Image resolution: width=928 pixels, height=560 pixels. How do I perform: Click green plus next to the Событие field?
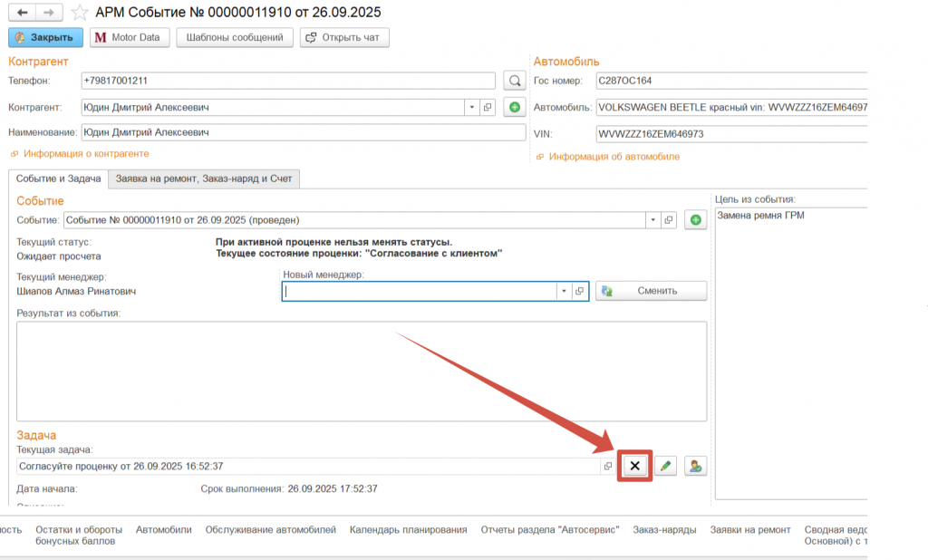pyautogui.click(x=695, y=220)
